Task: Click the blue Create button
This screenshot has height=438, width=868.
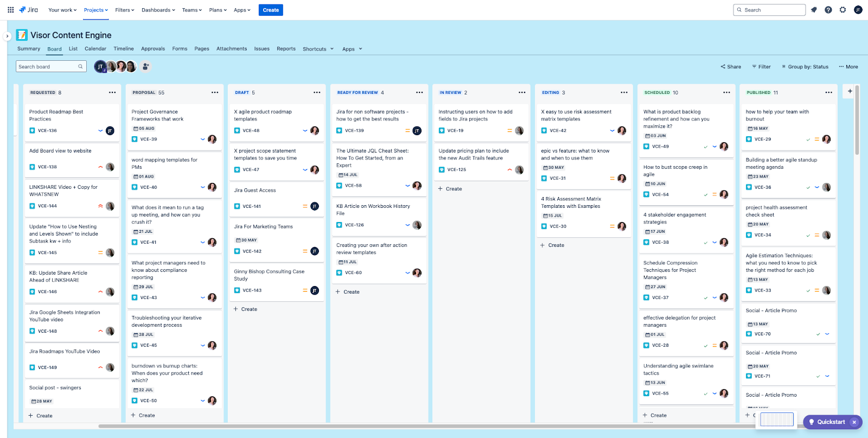Action: (x=271, y=10)
